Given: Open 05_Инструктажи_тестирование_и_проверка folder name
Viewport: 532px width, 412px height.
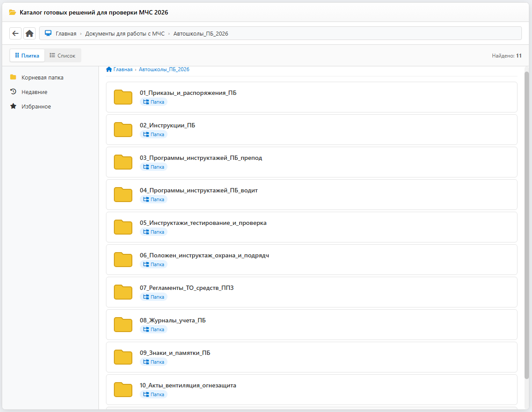Looking at the screenshot, I should (x=203, y=223).
